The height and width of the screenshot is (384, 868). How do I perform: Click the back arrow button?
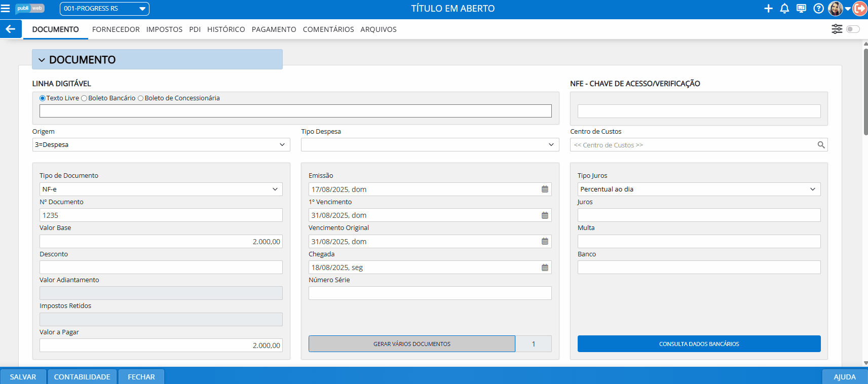tap(11, 29)
